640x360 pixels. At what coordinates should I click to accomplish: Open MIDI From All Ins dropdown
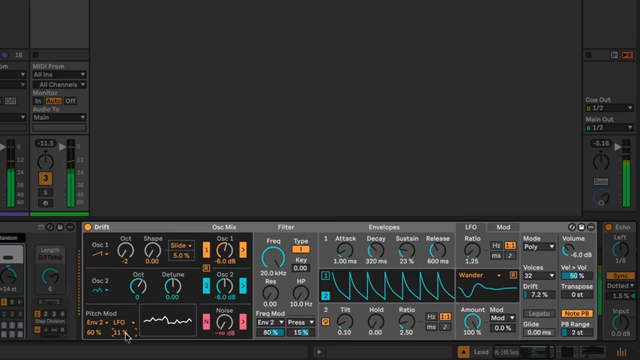59,75
